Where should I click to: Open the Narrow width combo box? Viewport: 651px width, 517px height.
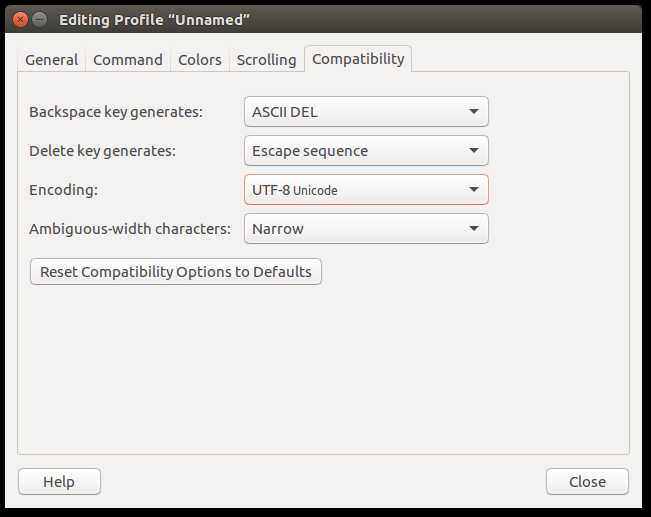click(365, 229)
